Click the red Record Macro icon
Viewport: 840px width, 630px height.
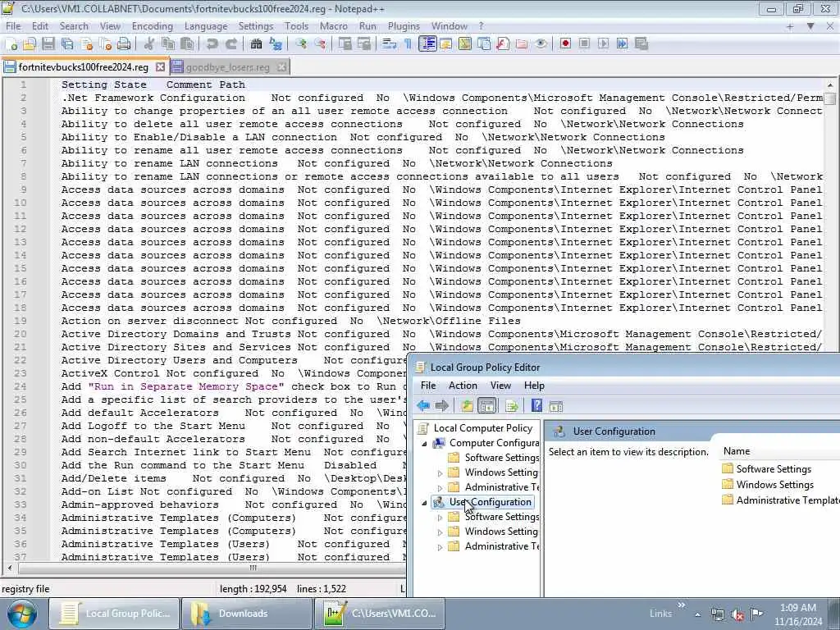coord(565,44)
